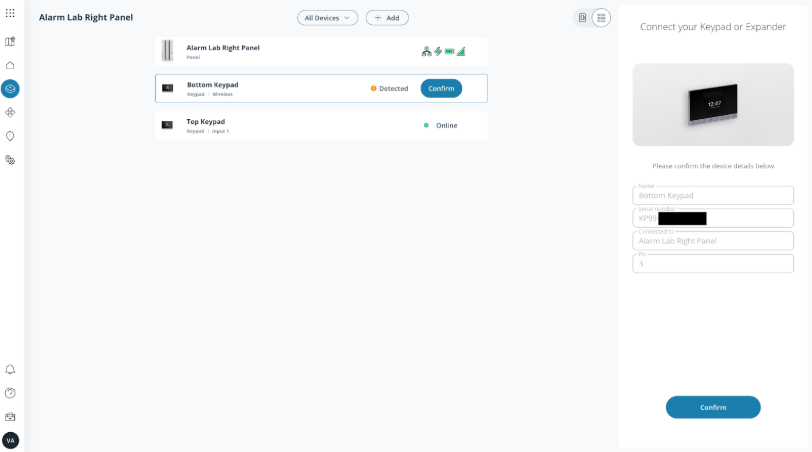The width and height of the screenshot is (812, 452).
Task: Open the help question mark icon
Action: point(10,393)
